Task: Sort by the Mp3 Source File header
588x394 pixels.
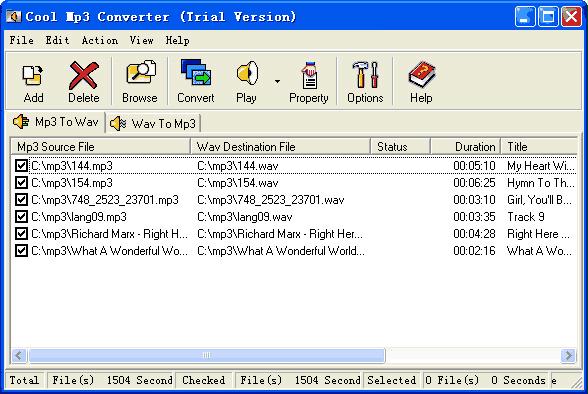Action: coord(100,147)
